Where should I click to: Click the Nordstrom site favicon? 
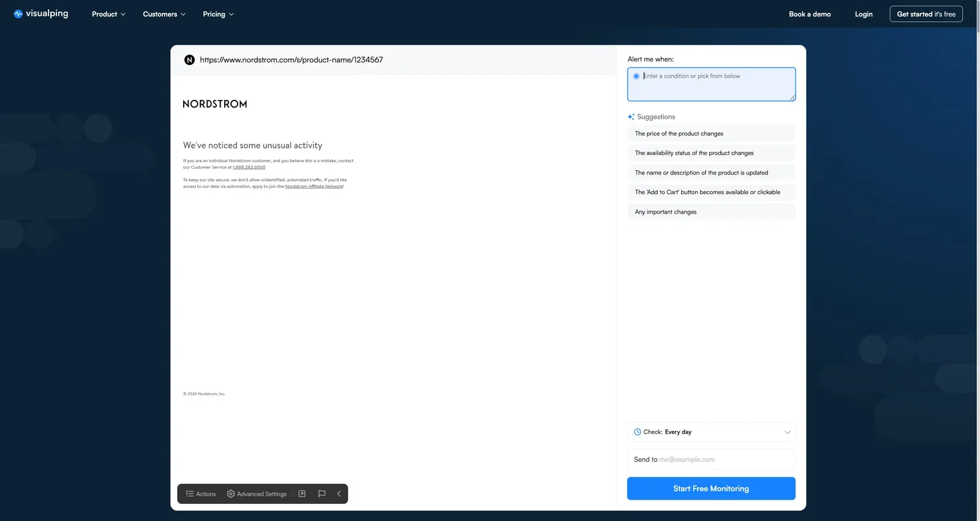tap(189, 60)
